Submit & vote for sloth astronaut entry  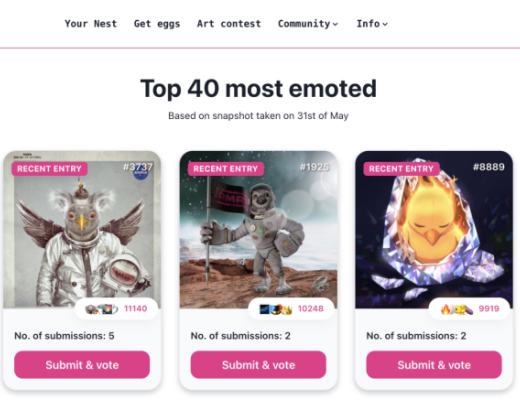point(258,365)
